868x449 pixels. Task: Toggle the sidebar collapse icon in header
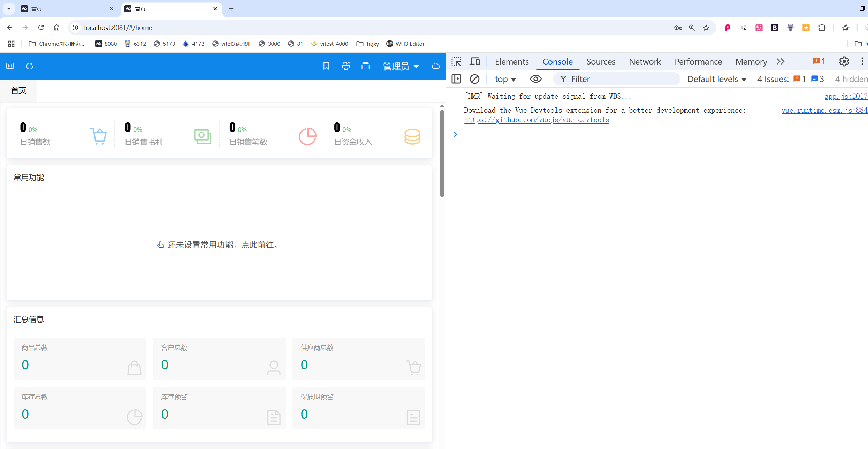pyautogui.click(x=10, y=66)
